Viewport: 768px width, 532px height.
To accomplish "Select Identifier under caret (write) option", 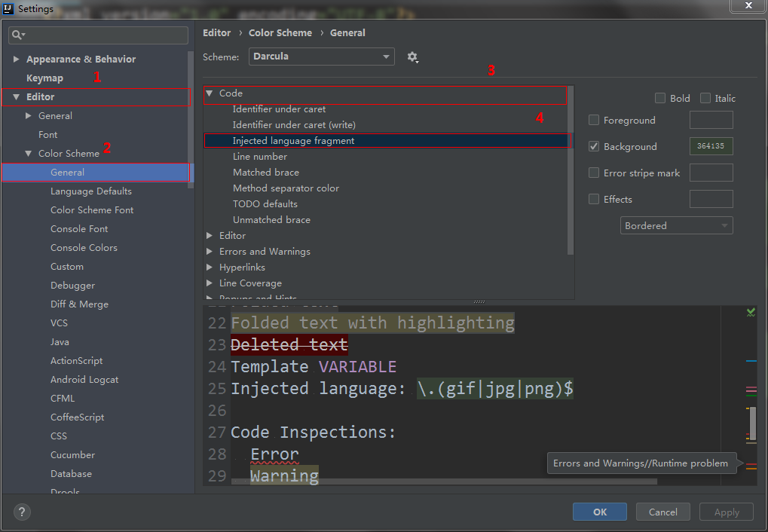I will (294, 125).
